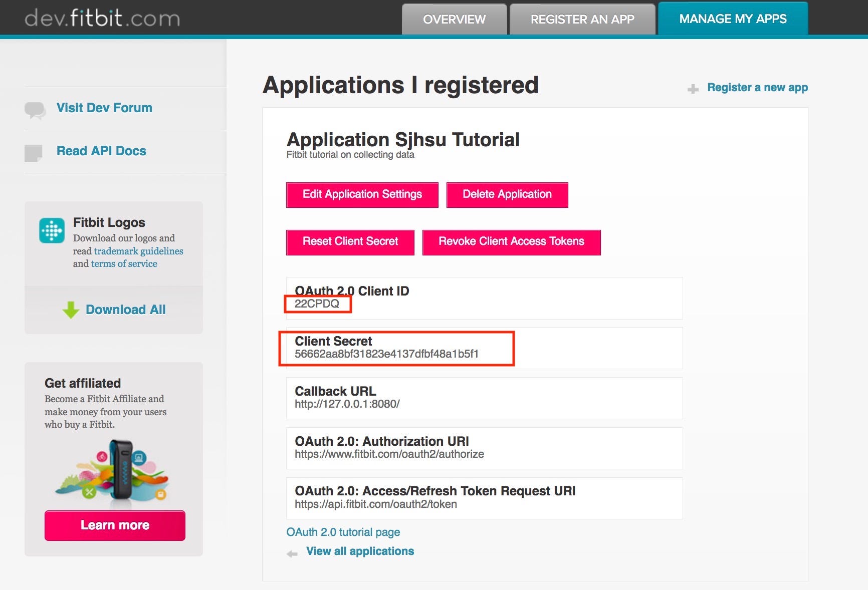Click the Application Sjhsu Tutorial heading

[403, 139]
